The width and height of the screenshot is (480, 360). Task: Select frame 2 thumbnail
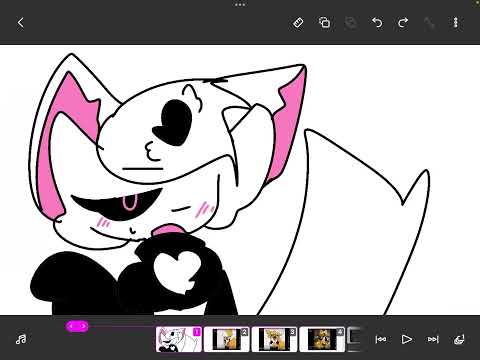pos(227,339)
